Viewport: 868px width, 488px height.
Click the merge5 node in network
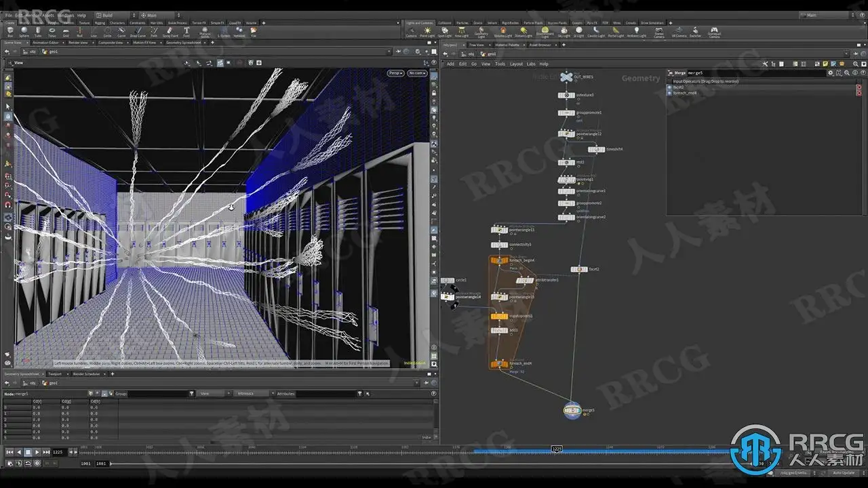[x=572, y=410]
